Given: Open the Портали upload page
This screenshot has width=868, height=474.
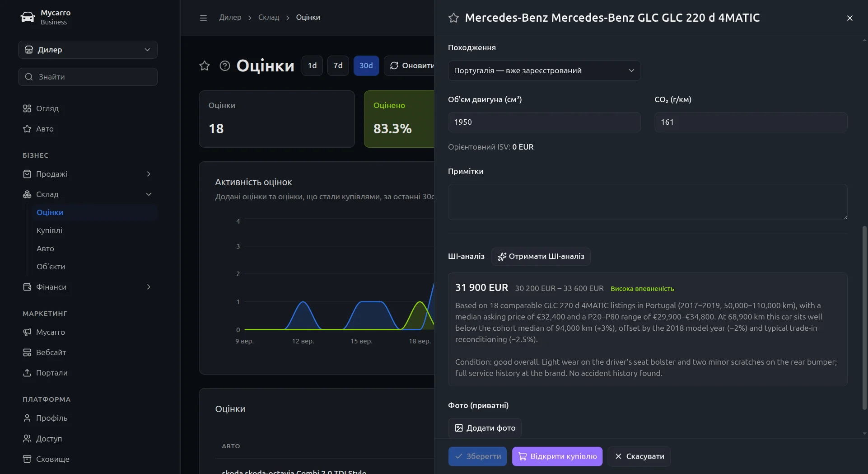Looking at the screenshot, I should tap(88, 373).
